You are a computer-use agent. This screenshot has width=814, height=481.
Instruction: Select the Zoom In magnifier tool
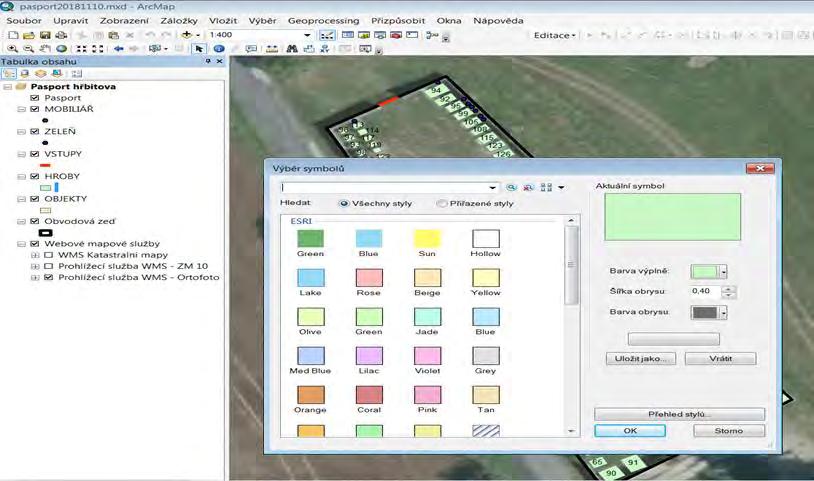12,49
